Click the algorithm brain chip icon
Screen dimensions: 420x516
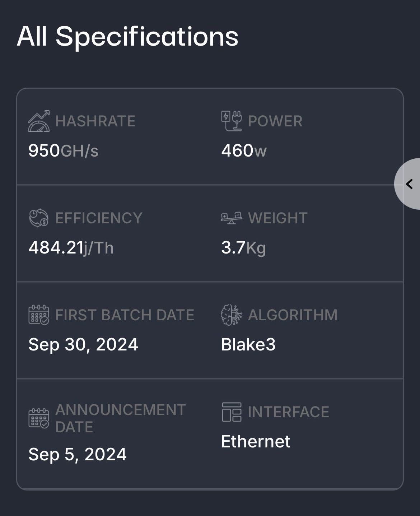click(232, 315)
